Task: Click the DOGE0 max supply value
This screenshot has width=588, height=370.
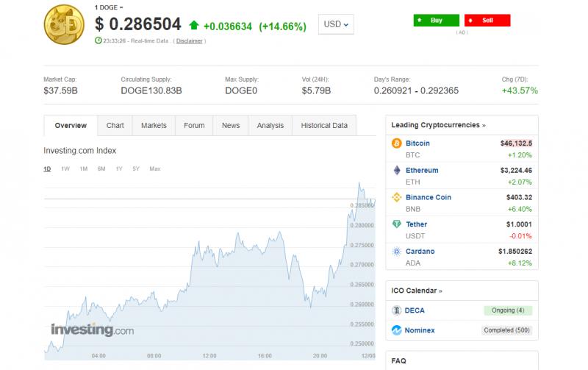Action: tap(241, 90)
